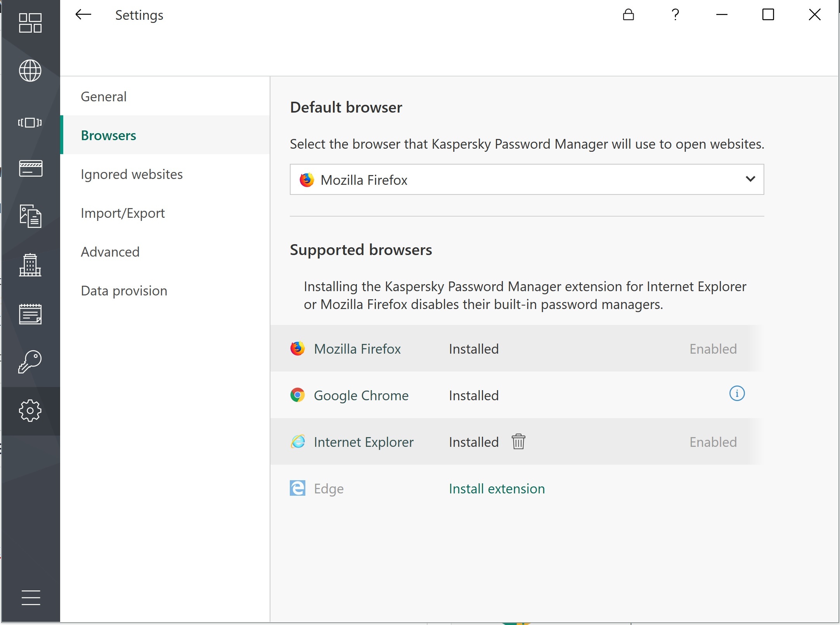Screen dimensions: 840x625
Task: Open help with the question mark icon
Action: (675, 15)
